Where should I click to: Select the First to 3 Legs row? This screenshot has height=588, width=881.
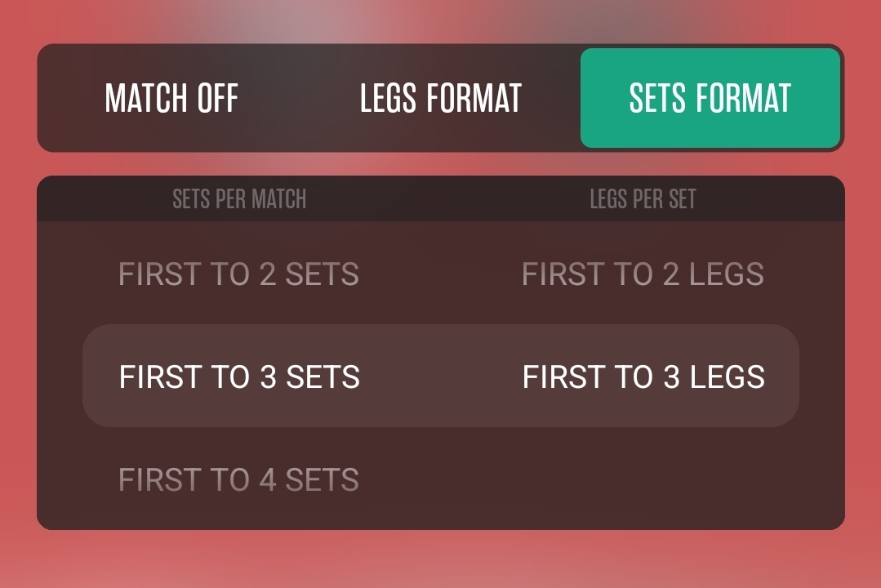click(643, 377)
